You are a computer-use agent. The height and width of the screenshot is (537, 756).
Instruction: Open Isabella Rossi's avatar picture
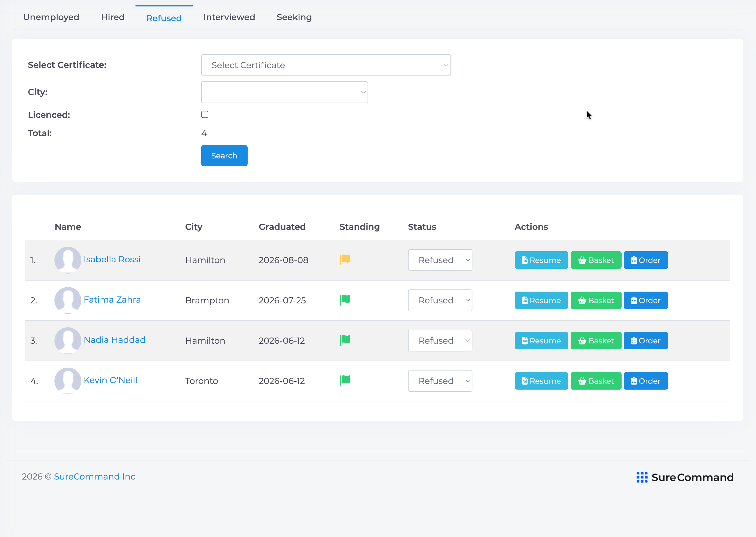(68, 260)
